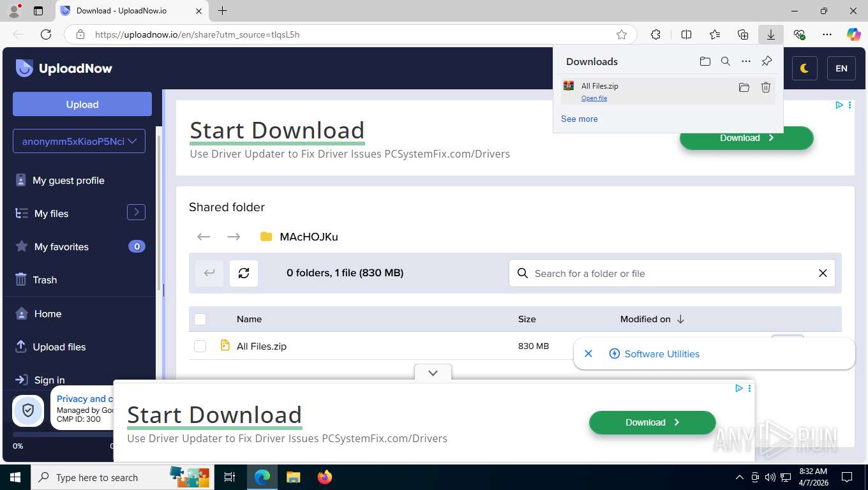The height and width of the screenshot is (490, 868).
Task: Click AdChoices icon on top ad
Action: pyautogui.click(x=839, y=105)
